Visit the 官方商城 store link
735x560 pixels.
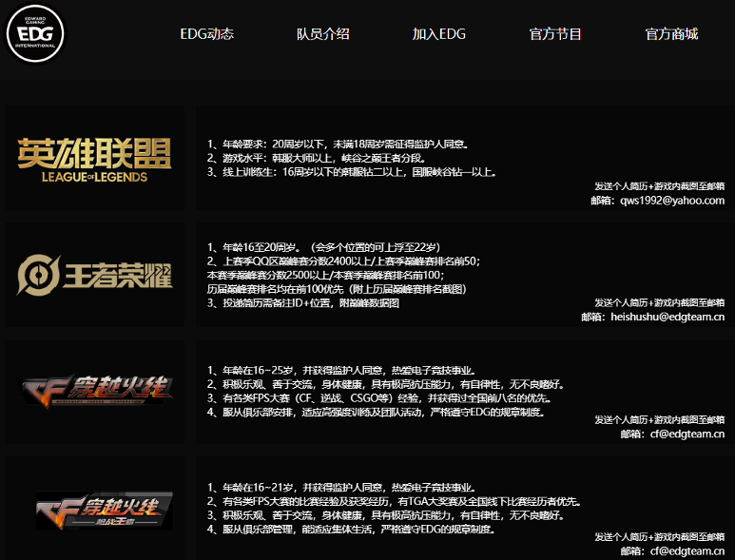pyautogui.click(x=671, y=34)
